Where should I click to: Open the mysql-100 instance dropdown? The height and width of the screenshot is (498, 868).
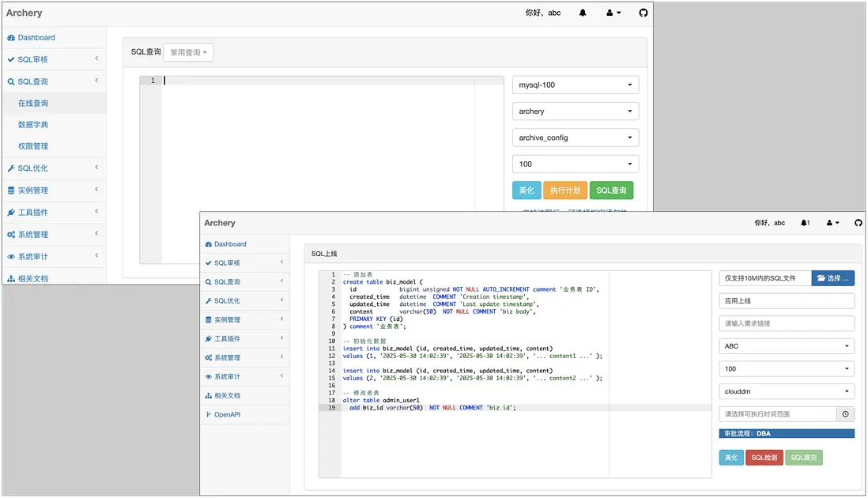[x=576, y=85]
